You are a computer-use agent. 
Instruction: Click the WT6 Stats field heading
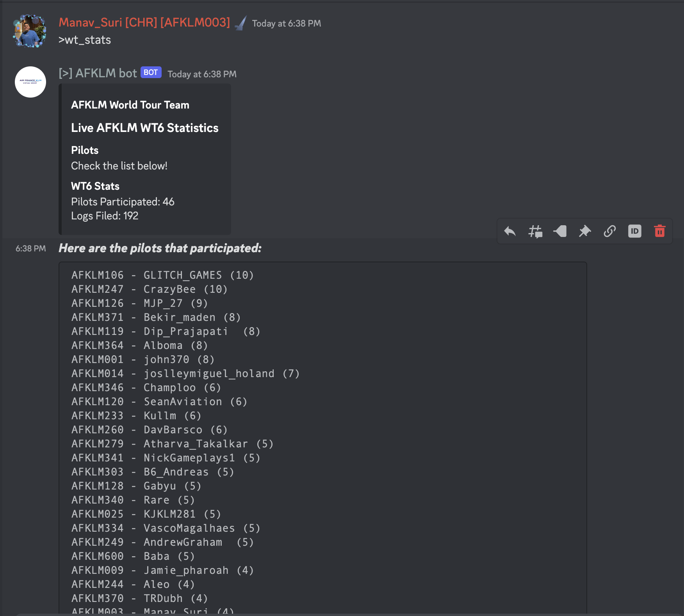coord(95,186)
